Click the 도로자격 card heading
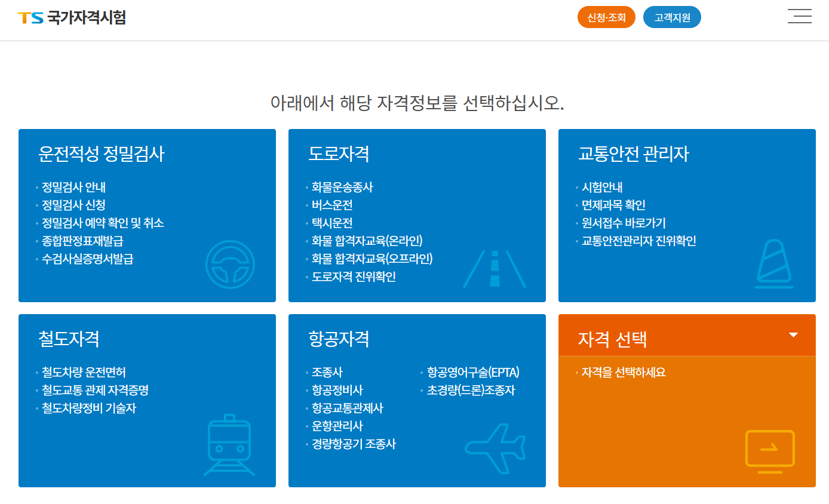The image size is (829, 504). coord(339,154)
